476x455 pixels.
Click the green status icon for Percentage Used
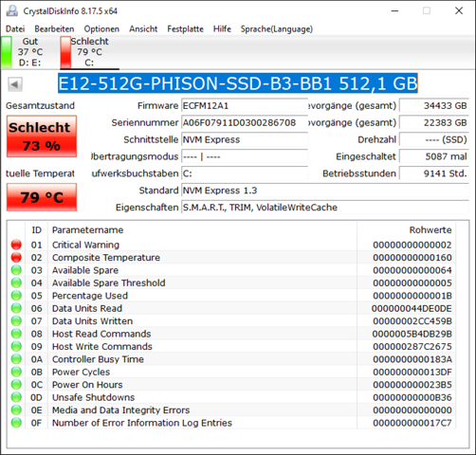tap(16, 296)
